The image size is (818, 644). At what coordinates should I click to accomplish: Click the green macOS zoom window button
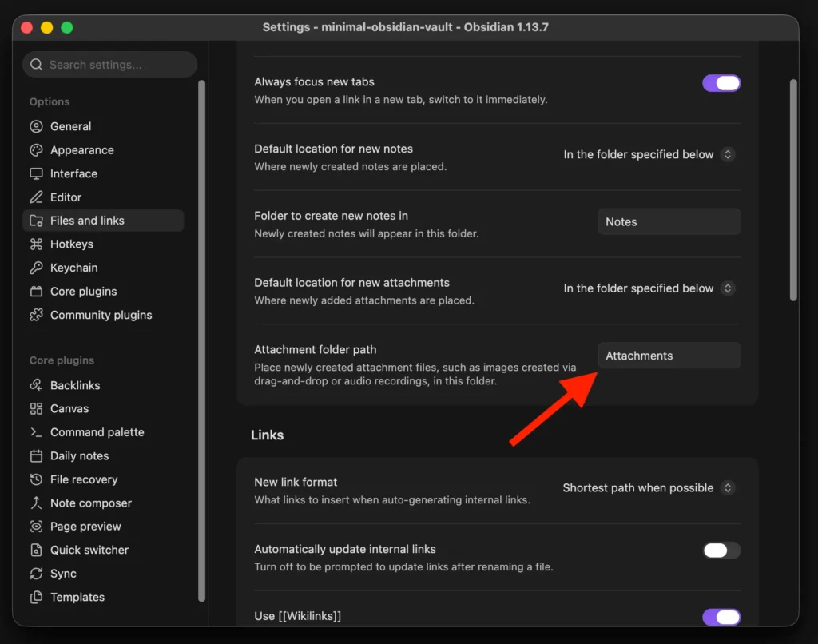pos(67,28)
